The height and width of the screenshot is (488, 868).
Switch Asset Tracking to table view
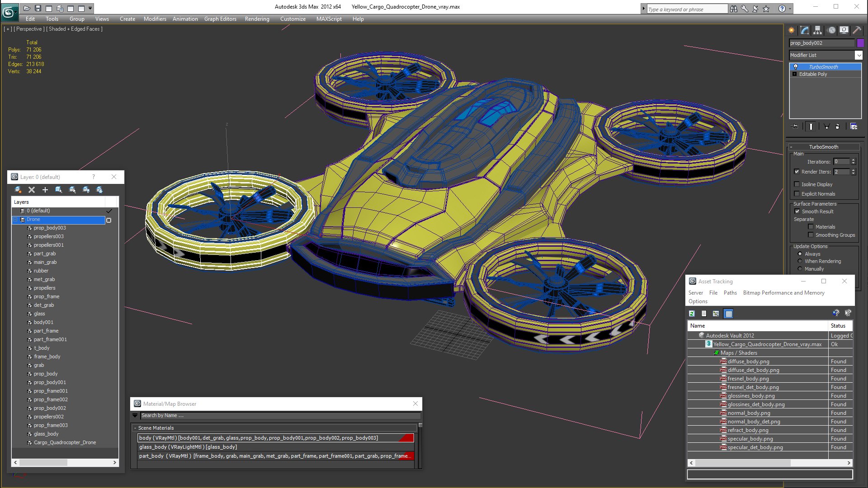point(728,314)
